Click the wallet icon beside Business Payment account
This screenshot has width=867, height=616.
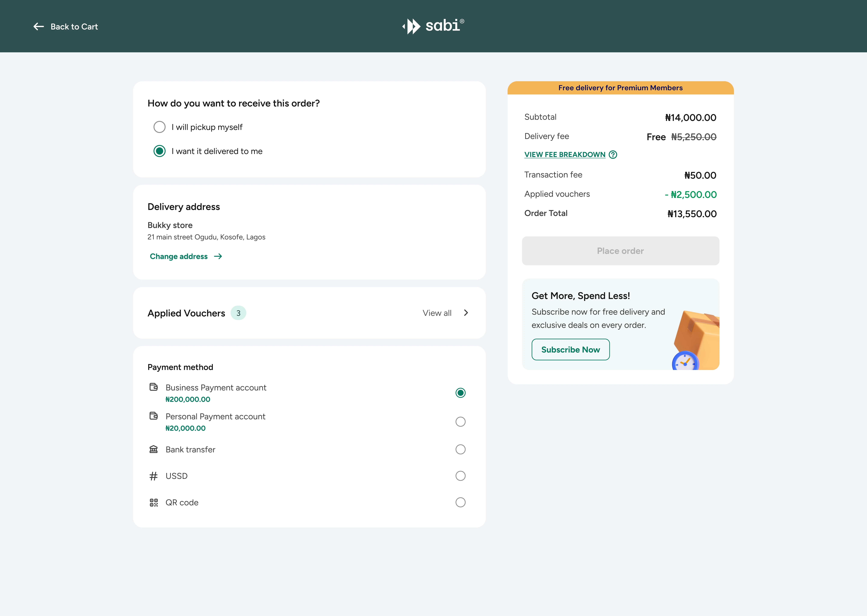pos(153,387)
